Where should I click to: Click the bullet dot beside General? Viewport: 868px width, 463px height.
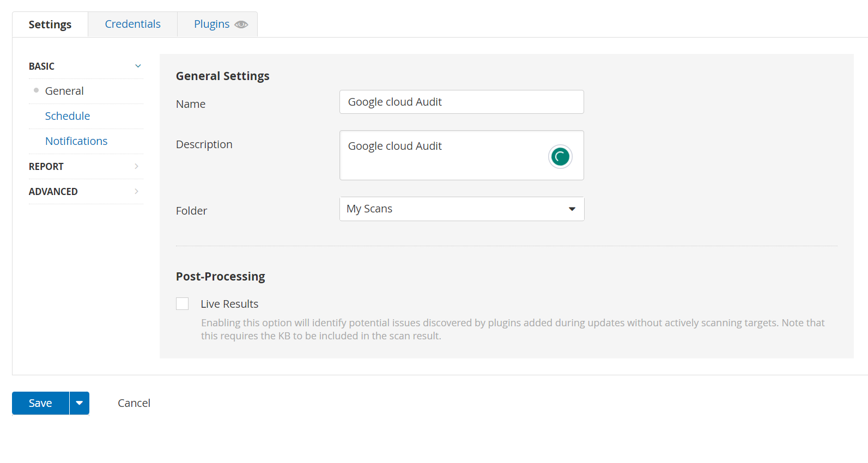point(37,90)
